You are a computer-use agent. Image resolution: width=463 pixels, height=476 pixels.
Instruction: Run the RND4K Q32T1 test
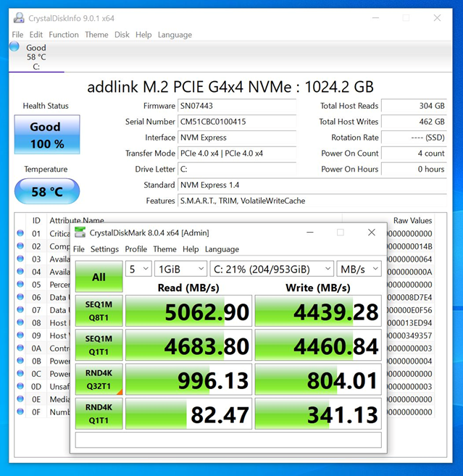pyautogui.click(x=99, y=380)
